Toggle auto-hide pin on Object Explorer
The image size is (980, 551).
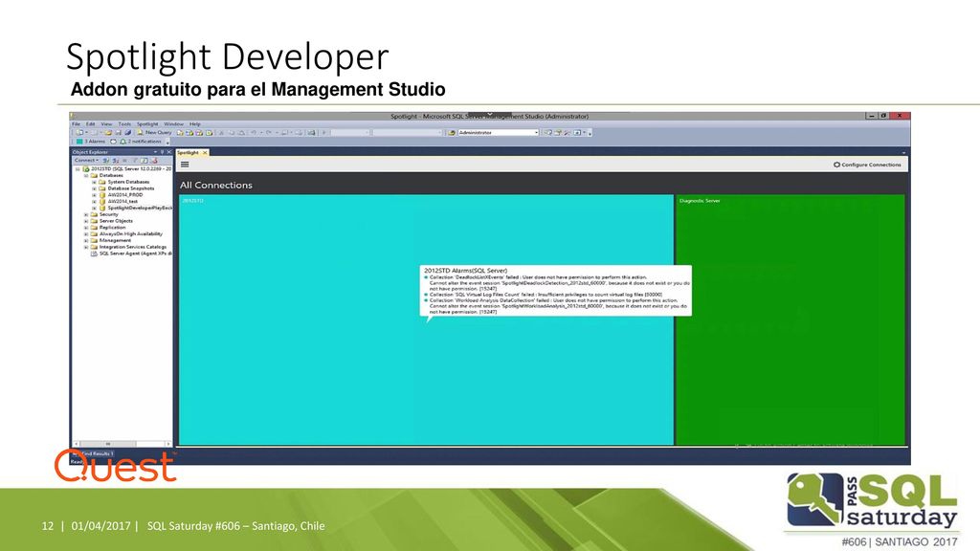(162, 152)
